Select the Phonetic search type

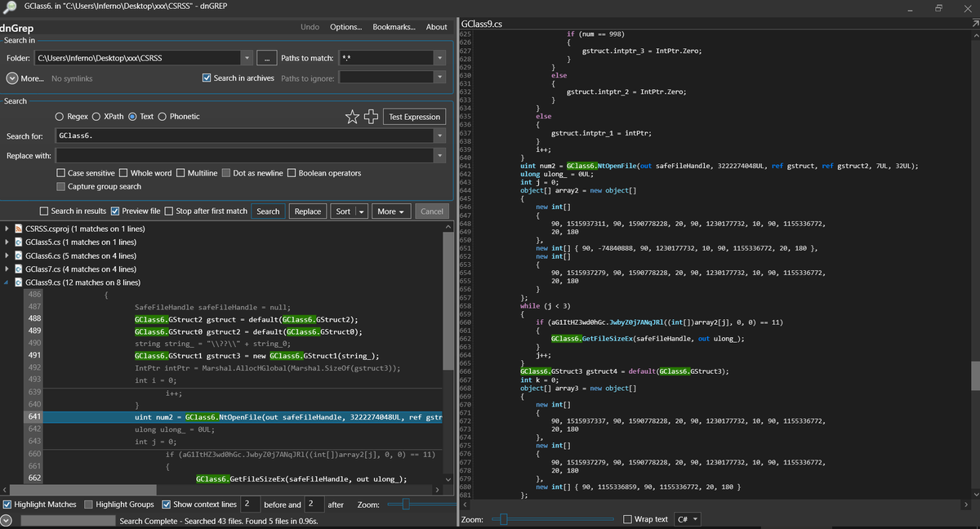point(179,117)
